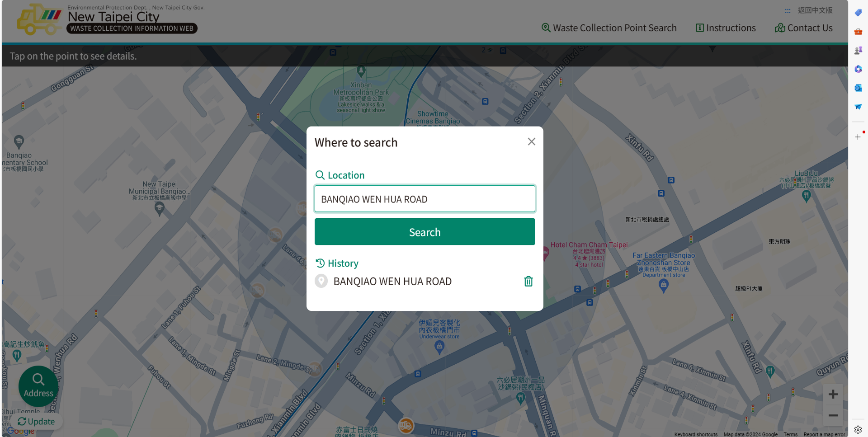Viewport: 868px width, 437px height.
Task: Switch to Chinese version 返回中文版
Action: 815,10
